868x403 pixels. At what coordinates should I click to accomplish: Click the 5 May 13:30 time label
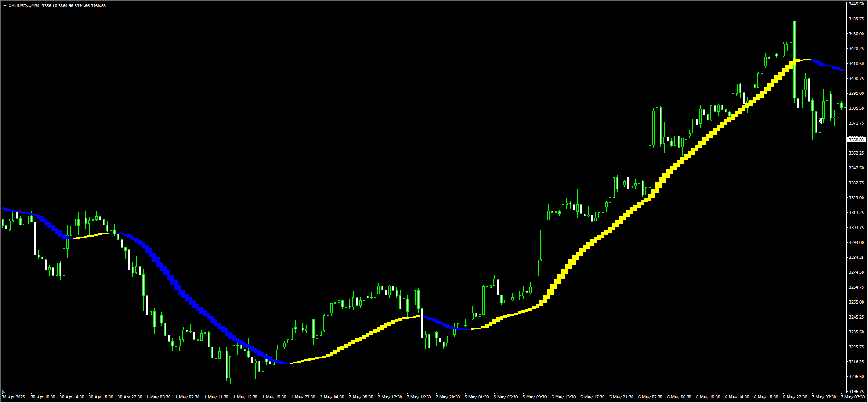[x=563, y=397]
